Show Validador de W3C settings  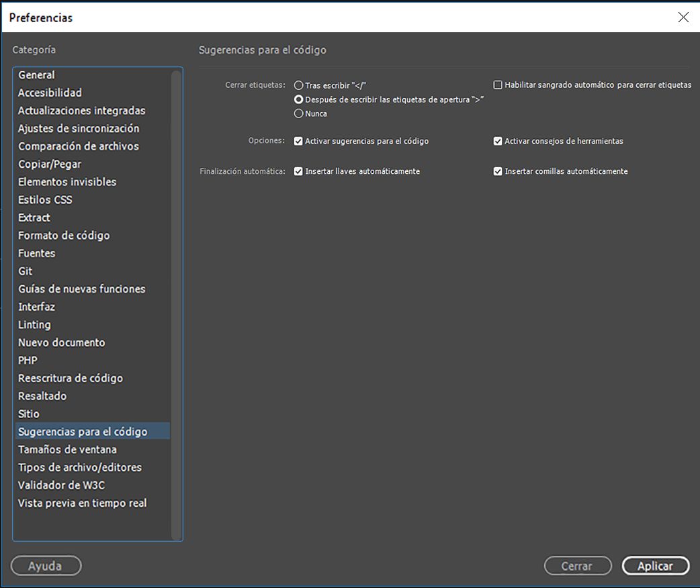click(61, 485)
